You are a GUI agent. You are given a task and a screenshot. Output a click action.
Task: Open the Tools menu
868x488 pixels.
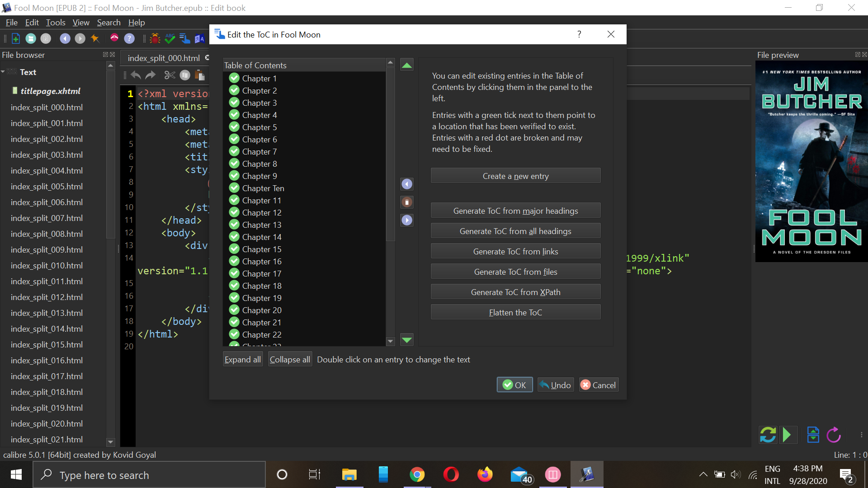click(56, 23)
